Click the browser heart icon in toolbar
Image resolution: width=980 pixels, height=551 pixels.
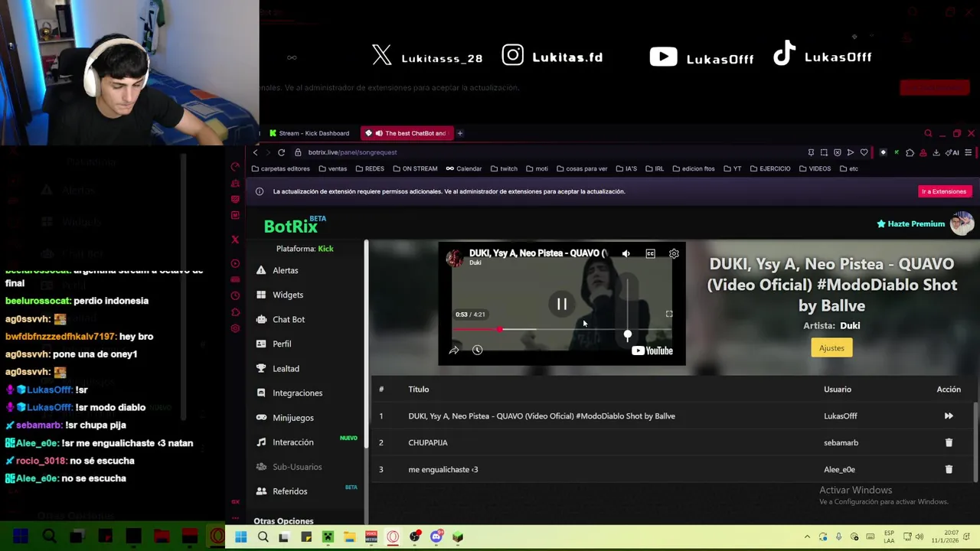(x=864, y=152)
